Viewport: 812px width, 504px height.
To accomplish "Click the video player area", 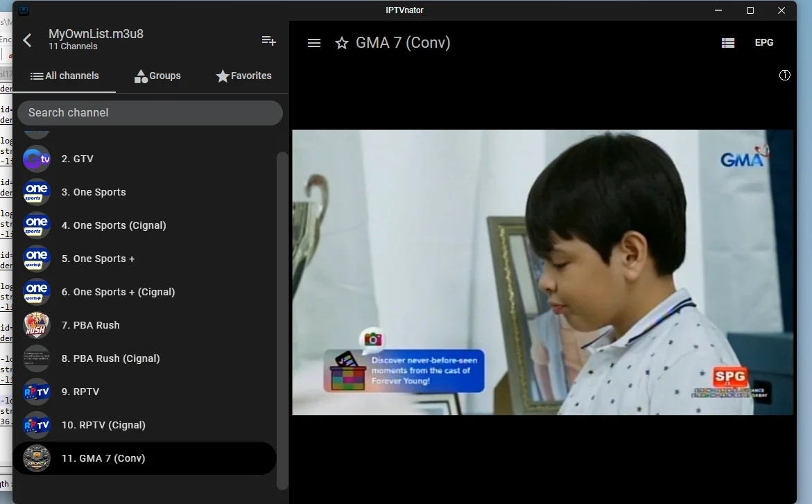I will click(542, 272).
